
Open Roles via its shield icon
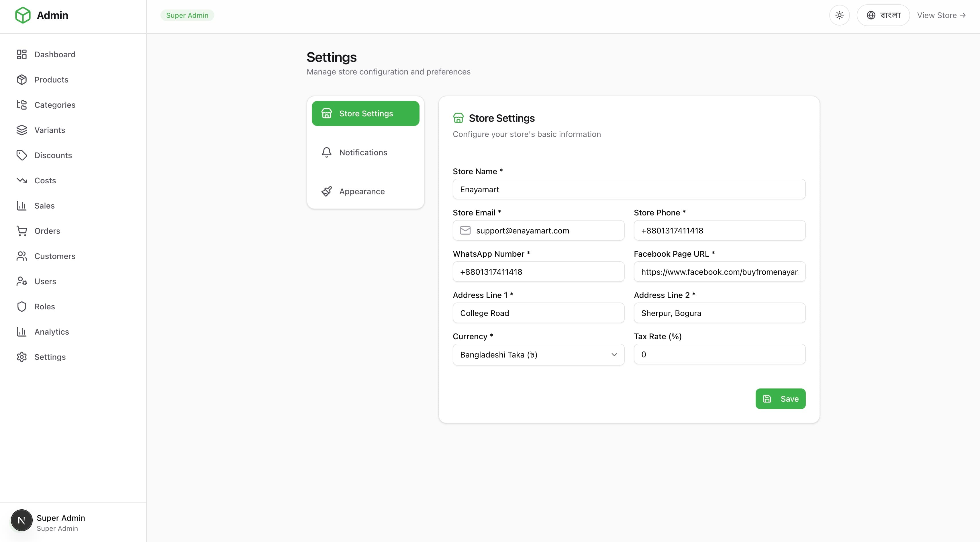22,307
